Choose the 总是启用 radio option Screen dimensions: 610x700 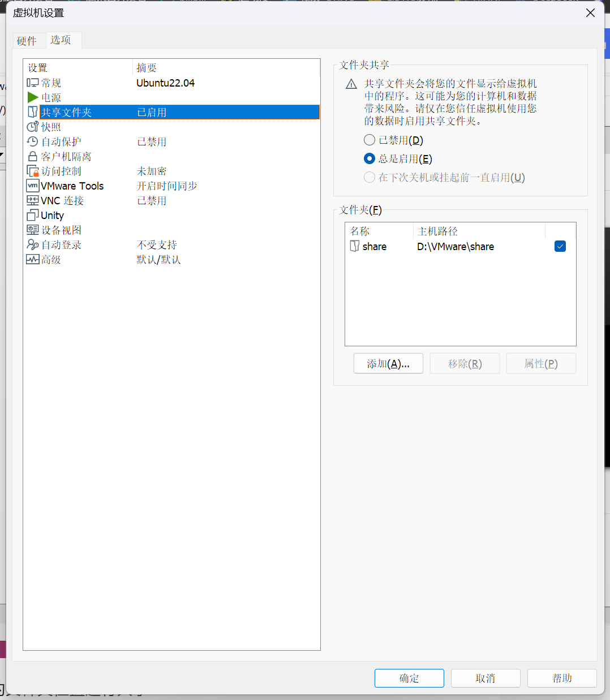click(x=370, y=158)
